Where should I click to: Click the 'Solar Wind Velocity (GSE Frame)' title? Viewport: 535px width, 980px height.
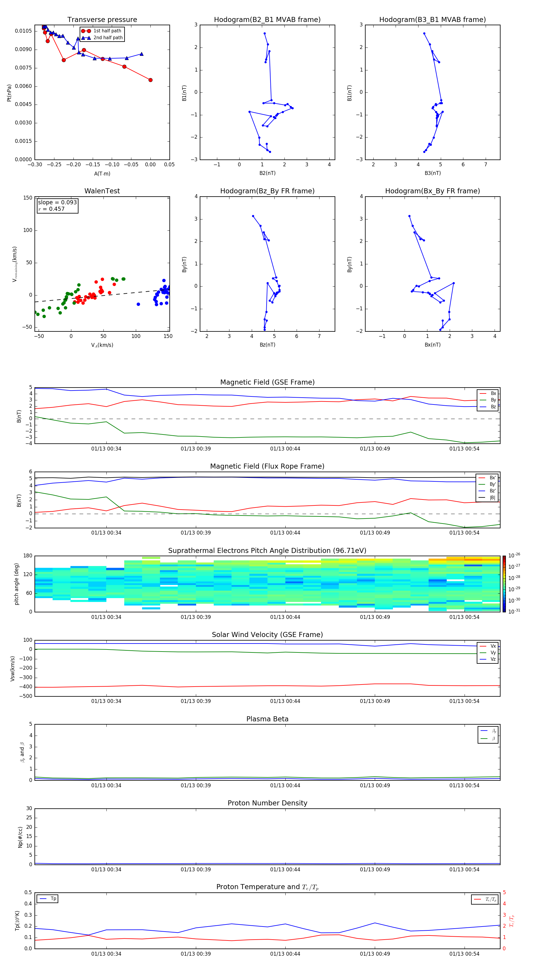click(267, 635)
